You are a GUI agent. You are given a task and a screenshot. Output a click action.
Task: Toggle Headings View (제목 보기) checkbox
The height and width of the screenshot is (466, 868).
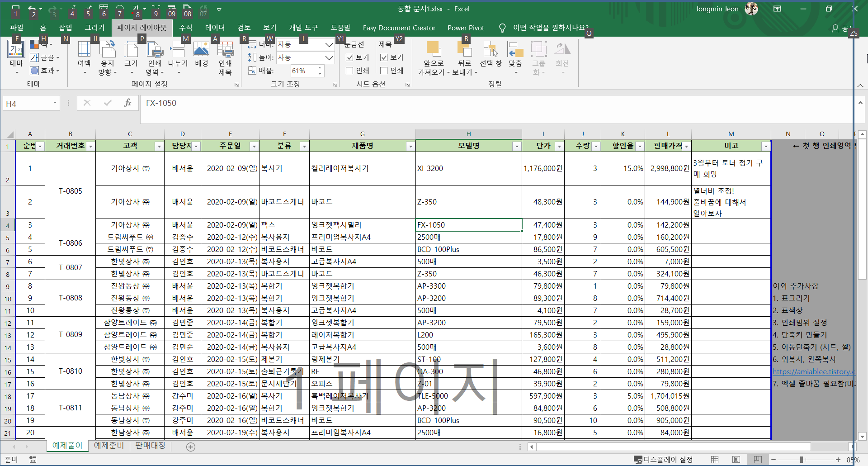[x=384, y=57]
